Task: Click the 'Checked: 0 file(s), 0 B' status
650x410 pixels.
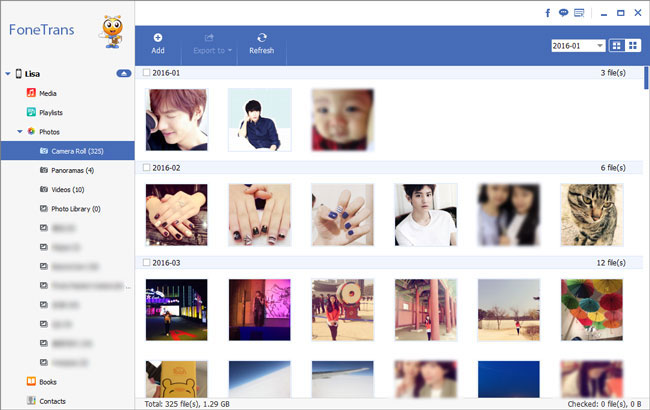Action: [604, 404]
